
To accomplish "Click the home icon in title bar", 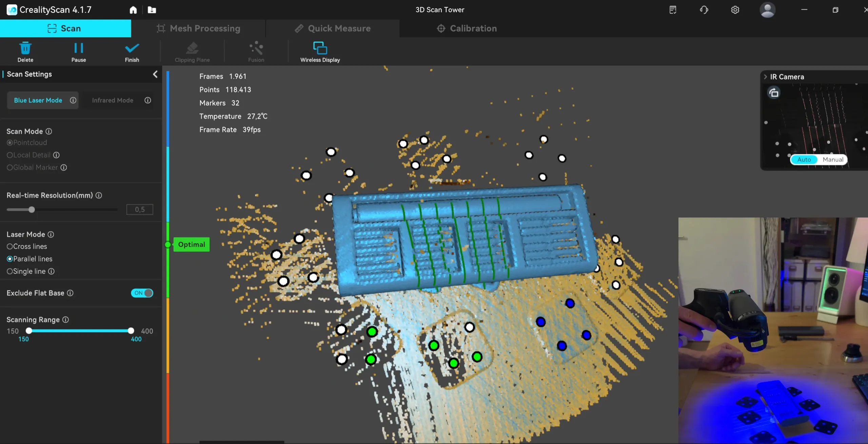I will (133, 10).
